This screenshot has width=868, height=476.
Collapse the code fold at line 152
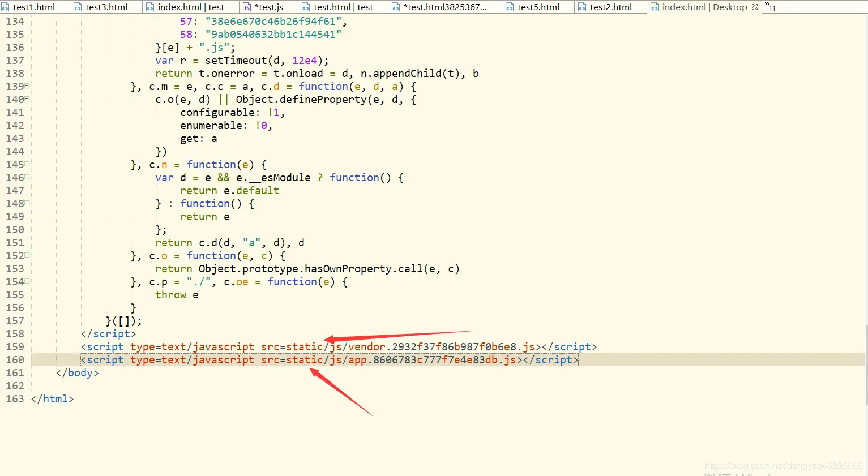pyautogui.click(x=27, y=255)
